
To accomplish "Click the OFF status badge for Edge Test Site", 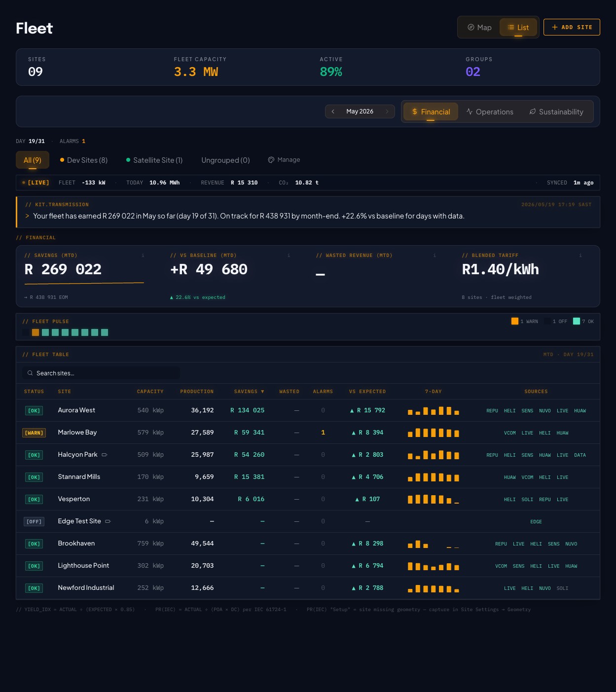I will point(34,522).
